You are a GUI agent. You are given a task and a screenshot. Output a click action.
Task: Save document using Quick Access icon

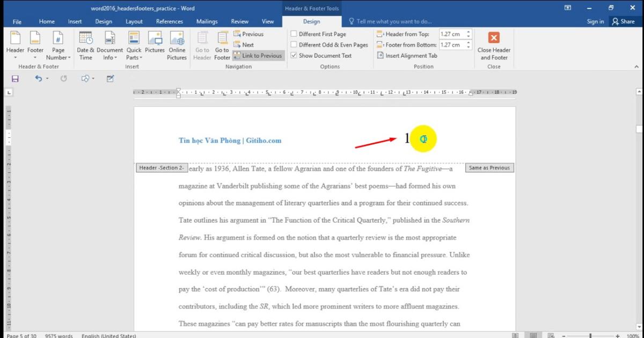[15, 79]
